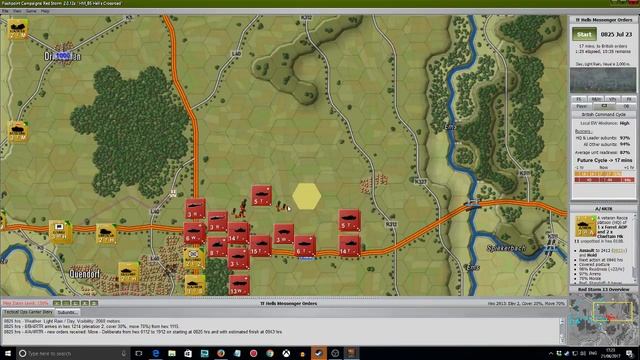Screen dimensions: 640x360
Task: Click the weather preview image
Action: point(603,80)
